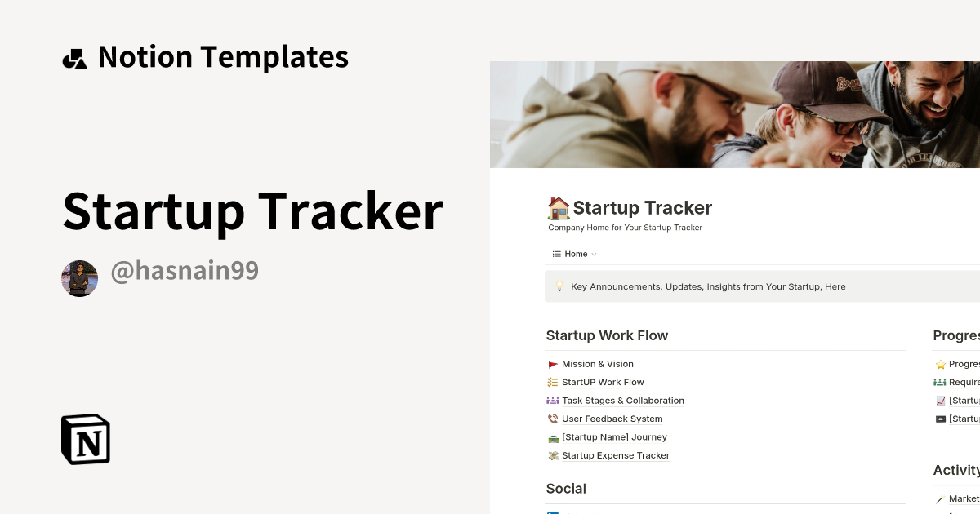980x514 pixels.
Task: Select the red flag icon beside Mission & Vision
Action: coord(553,364)
